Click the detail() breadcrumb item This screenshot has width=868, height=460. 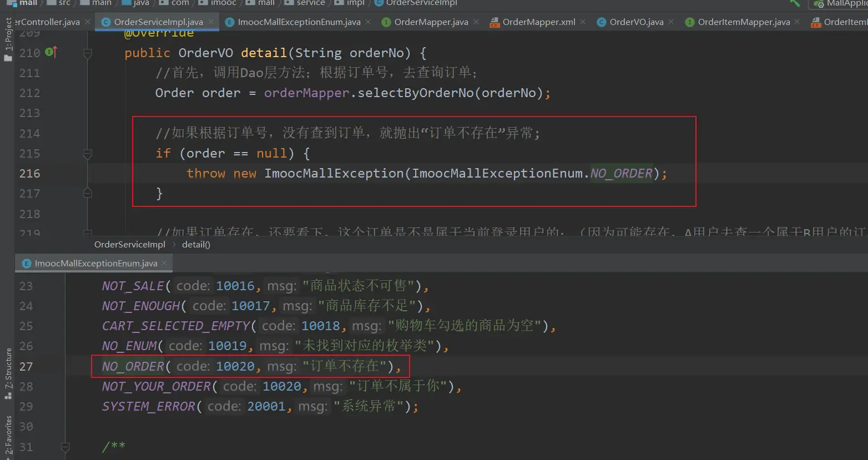[196, 245]
